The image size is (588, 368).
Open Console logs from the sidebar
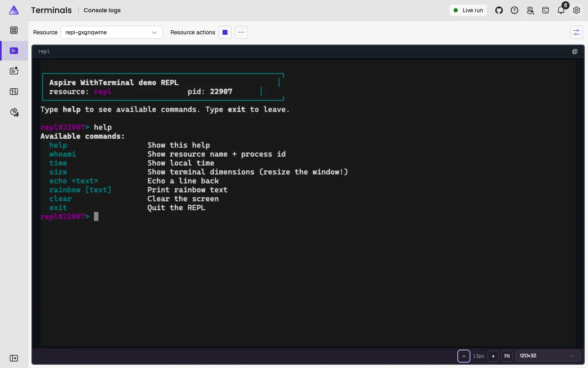[x=14, y=51]
